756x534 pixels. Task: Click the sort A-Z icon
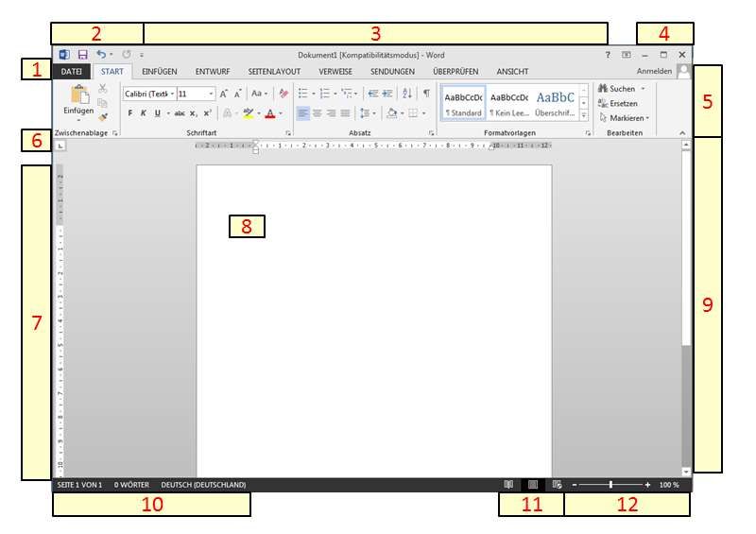(x=407, y=94)
